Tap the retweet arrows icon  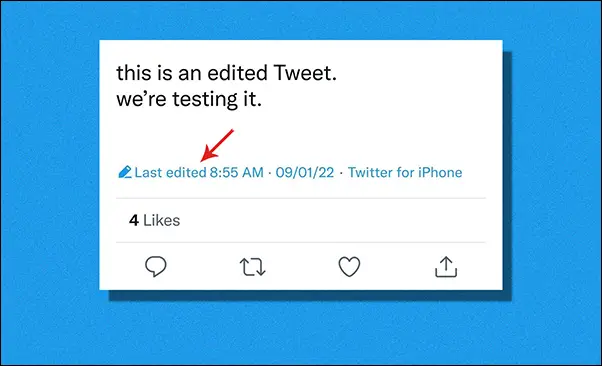(x=252, y=267)
